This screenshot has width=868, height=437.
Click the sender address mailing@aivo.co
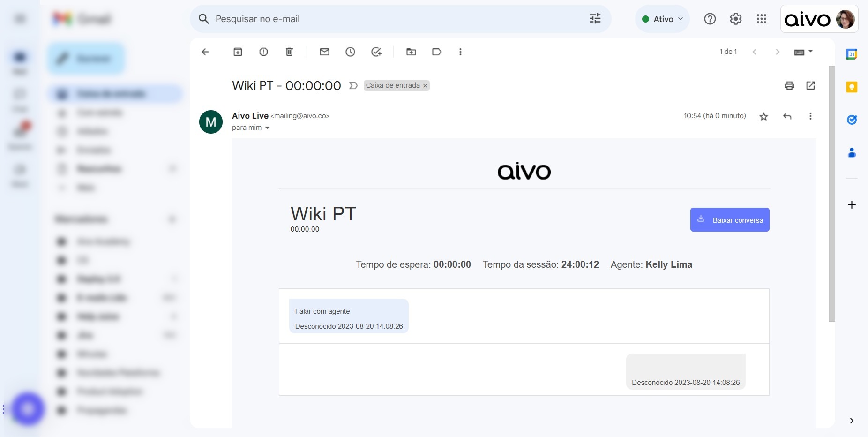300,116
